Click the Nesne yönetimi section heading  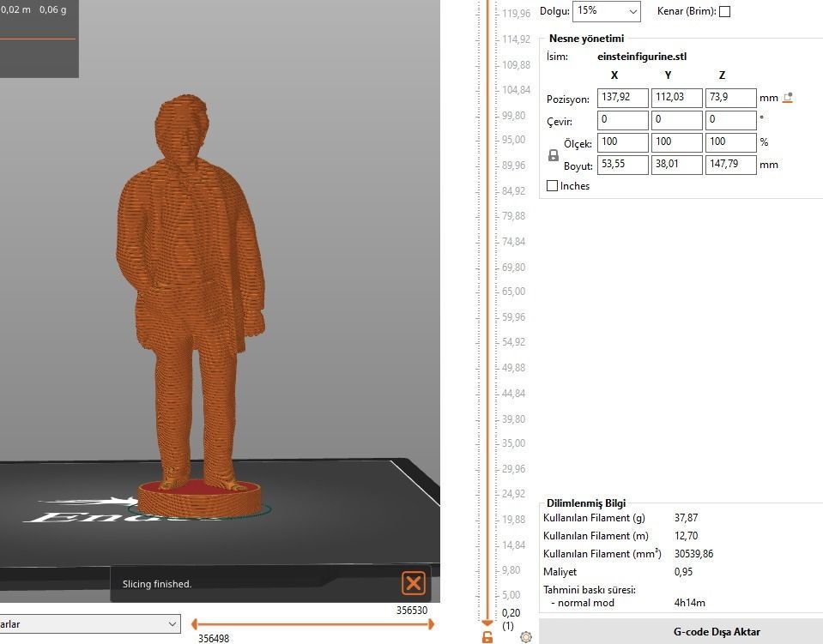(586, 39)
